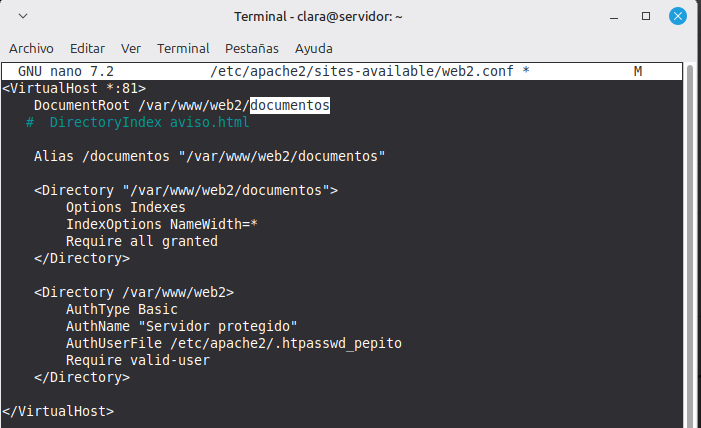This screenshot has height=428, width=701.
Task: Open the Terminal menu
Action: pyautogui.click(x=183, y=48)
